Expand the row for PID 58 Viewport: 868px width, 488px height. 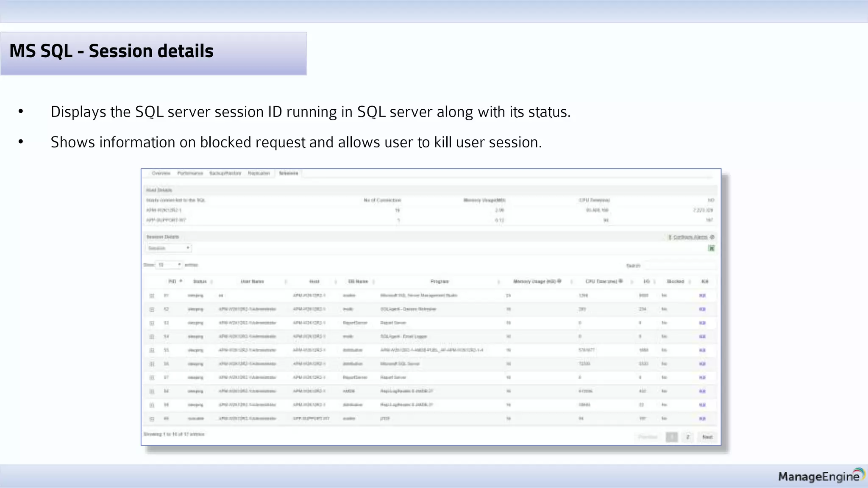152,391
